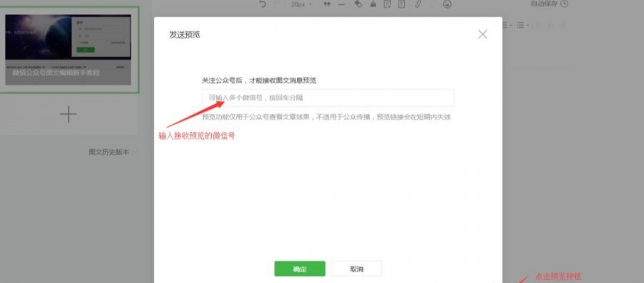
Task: Select the format eraser icon
Action: 358,4
